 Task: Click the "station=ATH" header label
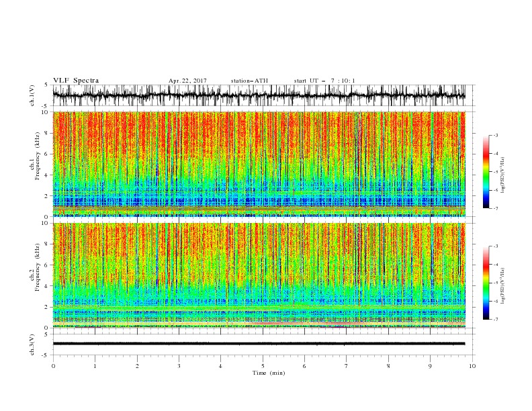tap(249, 81)
